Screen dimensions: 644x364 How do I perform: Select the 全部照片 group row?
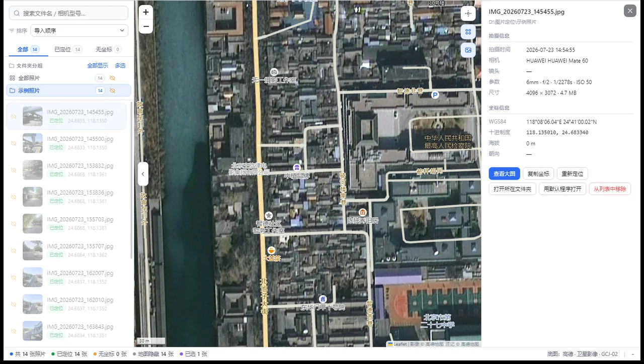tap(68, 78)
